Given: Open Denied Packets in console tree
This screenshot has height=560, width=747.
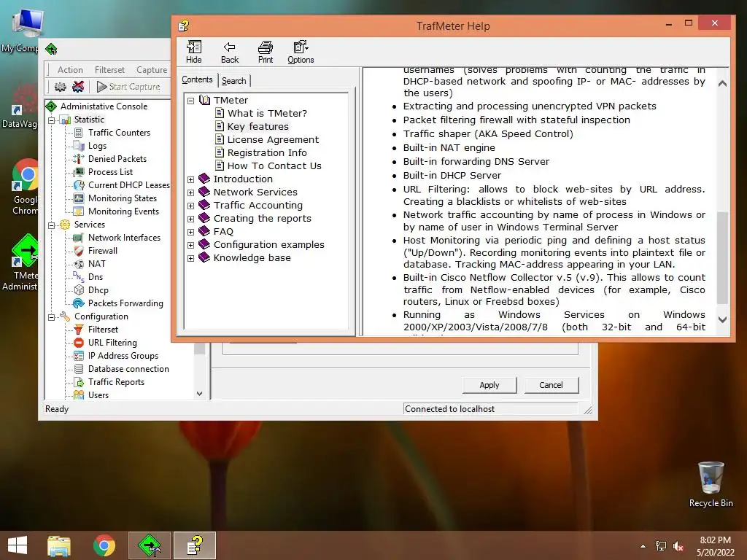Looking at the screenshot, I should [x=117, y=158].
